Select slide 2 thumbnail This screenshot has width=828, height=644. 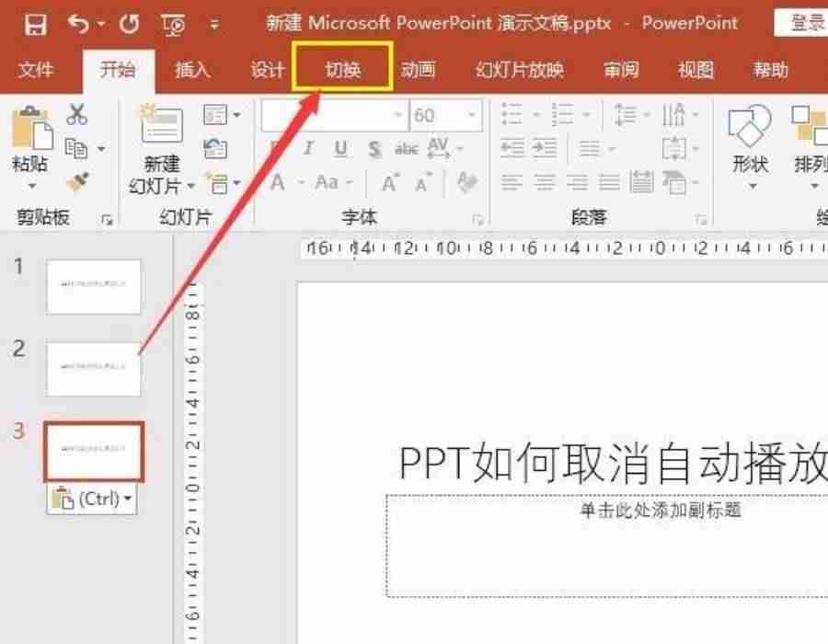pyautogui.click(x=94, y=369)
